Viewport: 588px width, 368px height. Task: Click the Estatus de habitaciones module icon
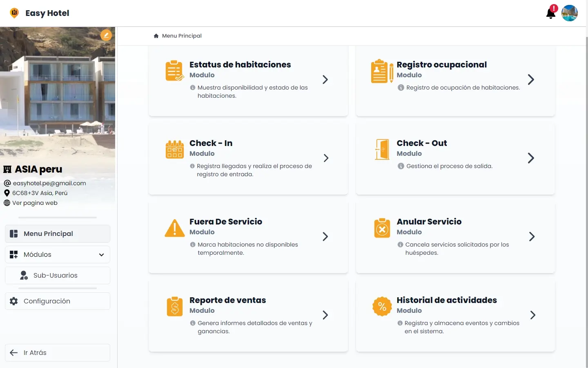point(174,70)
